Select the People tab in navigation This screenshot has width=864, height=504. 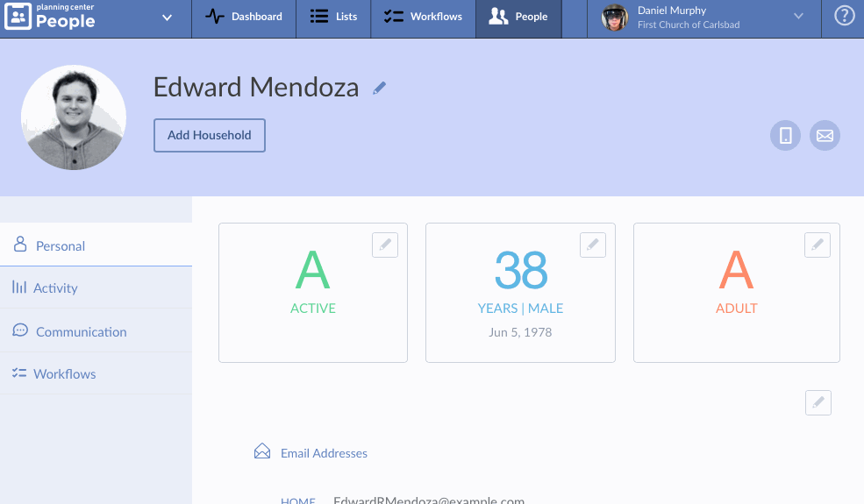pos(518,17)
